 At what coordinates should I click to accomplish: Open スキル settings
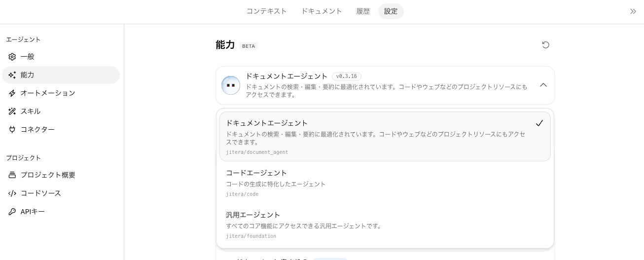tap(61, 111)
